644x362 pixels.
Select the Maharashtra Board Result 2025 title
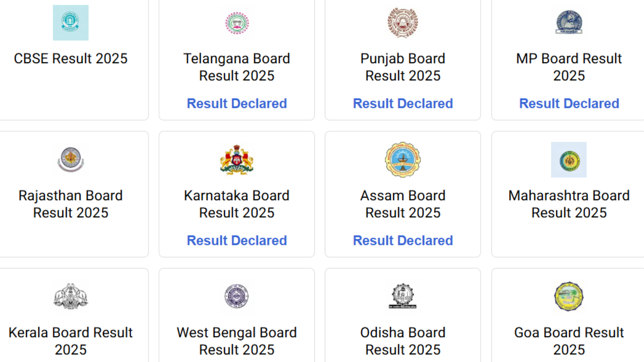coord(569,204)
